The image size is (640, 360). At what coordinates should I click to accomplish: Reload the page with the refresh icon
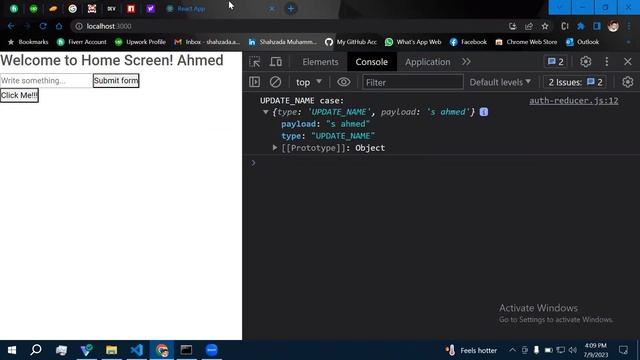tap(43, 26)
